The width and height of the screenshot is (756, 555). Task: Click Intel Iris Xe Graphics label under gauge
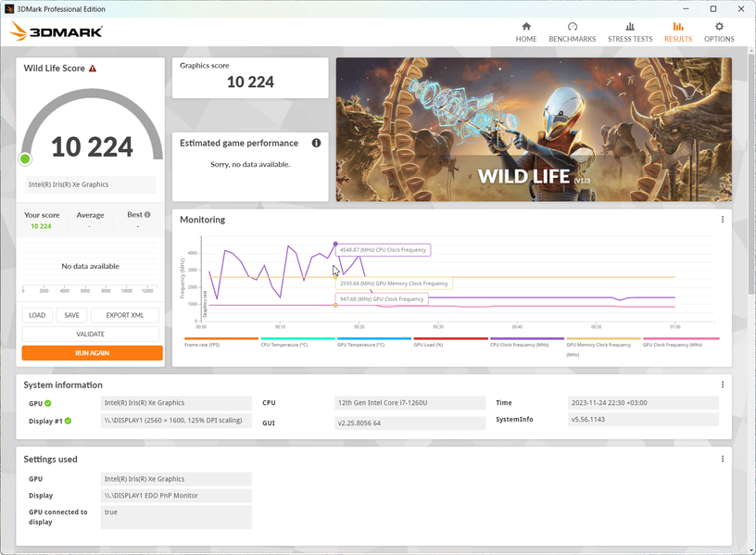(x=90, y=184)
